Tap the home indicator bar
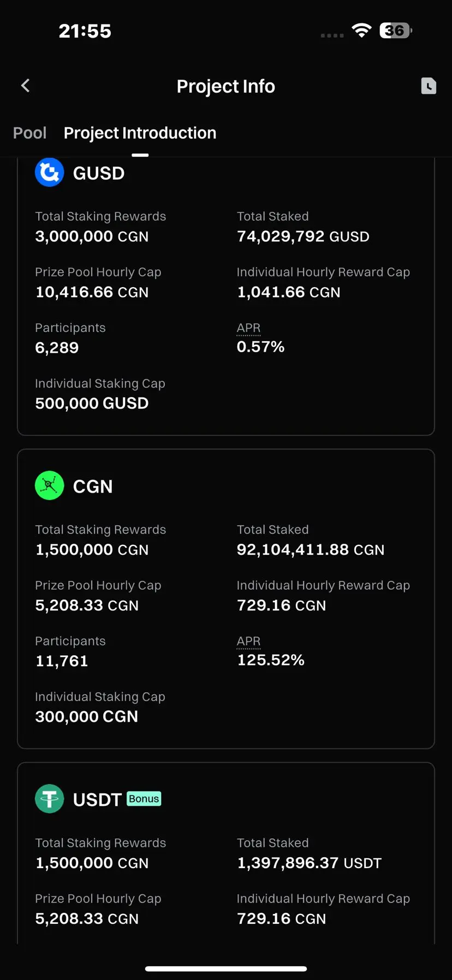 226,969
